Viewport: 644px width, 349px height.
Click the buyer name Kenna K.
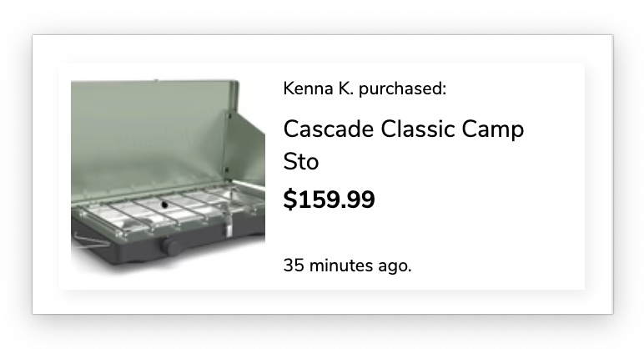point(317,89)
